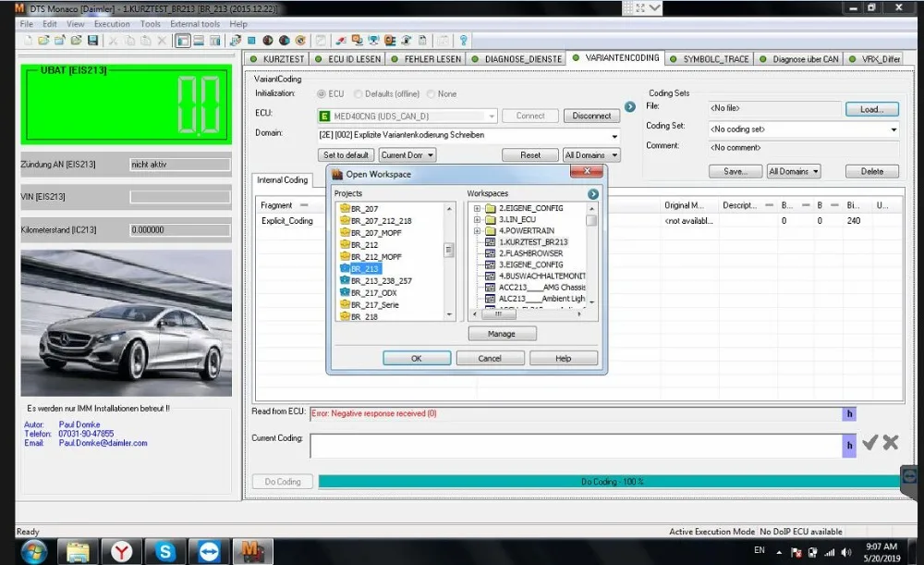
Task: Select the Defaults (offline) radio button
Action: 358,94
